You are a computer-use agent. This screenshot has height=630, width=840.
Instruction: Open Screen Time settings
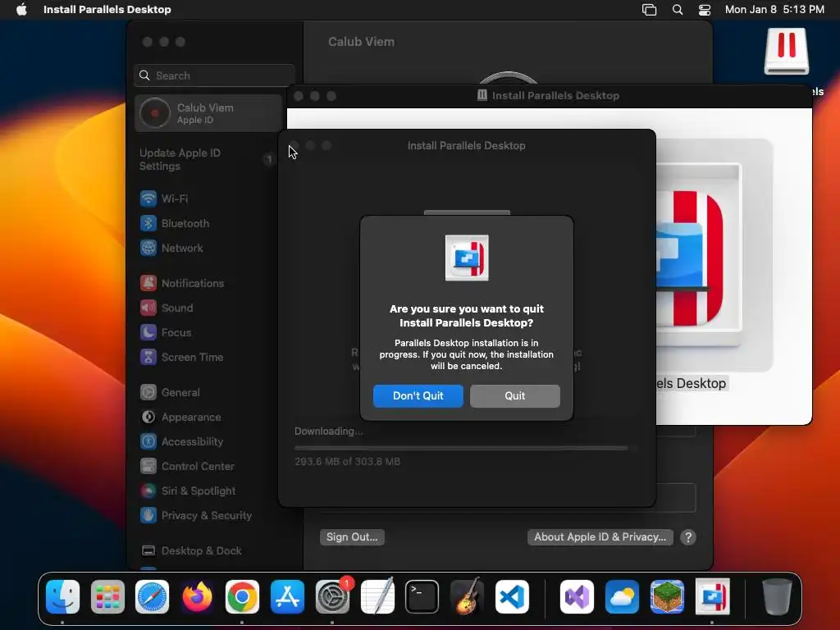tap(181, 358)
